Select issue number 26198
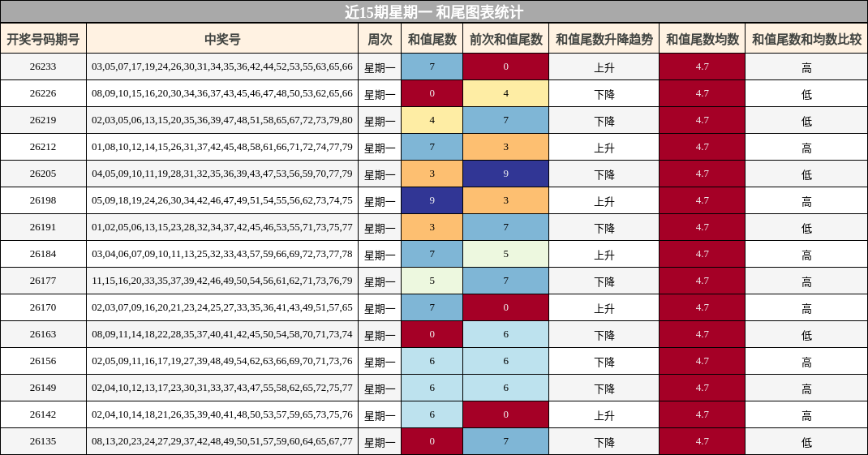 [x=43, y=200]
